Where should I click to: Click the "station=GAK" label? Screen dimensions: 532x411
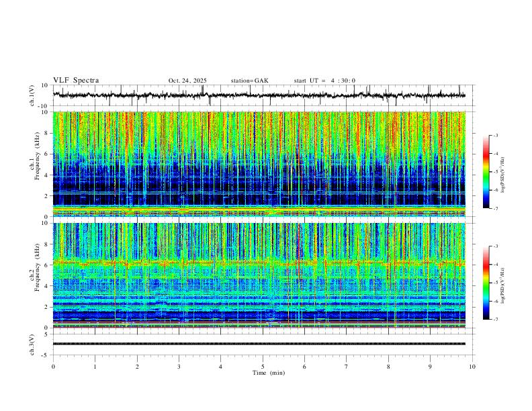pos(249,81)
